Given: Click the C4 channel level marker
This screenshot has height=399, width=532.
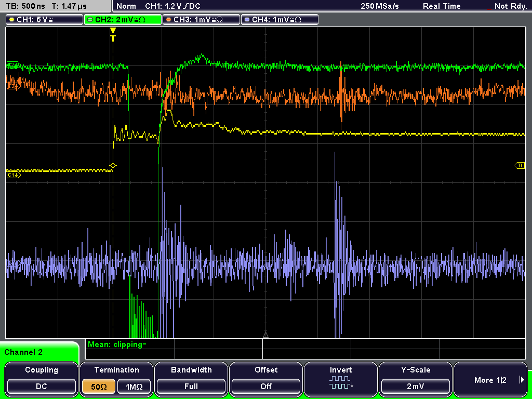Looking at the screenshot, I should tap(14, 263).
